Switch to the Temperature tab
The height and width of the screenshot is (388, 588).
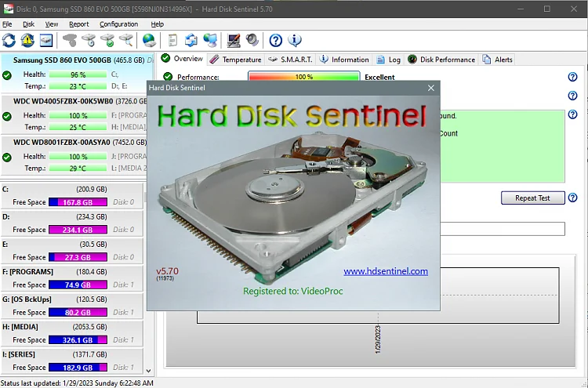pos(235,60)
